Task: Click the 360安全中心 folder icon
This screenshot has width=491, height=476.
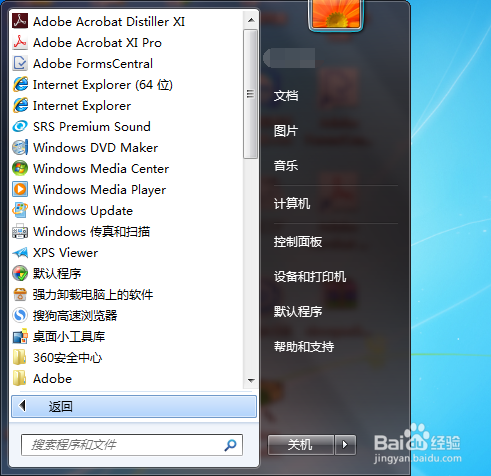Action: (20, 357)
